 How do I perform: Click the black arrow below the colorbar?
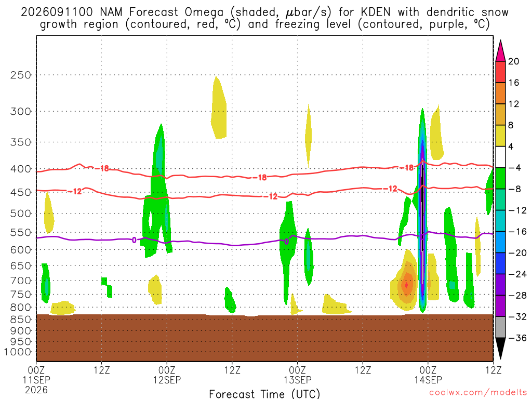click(x=500, y=349)
